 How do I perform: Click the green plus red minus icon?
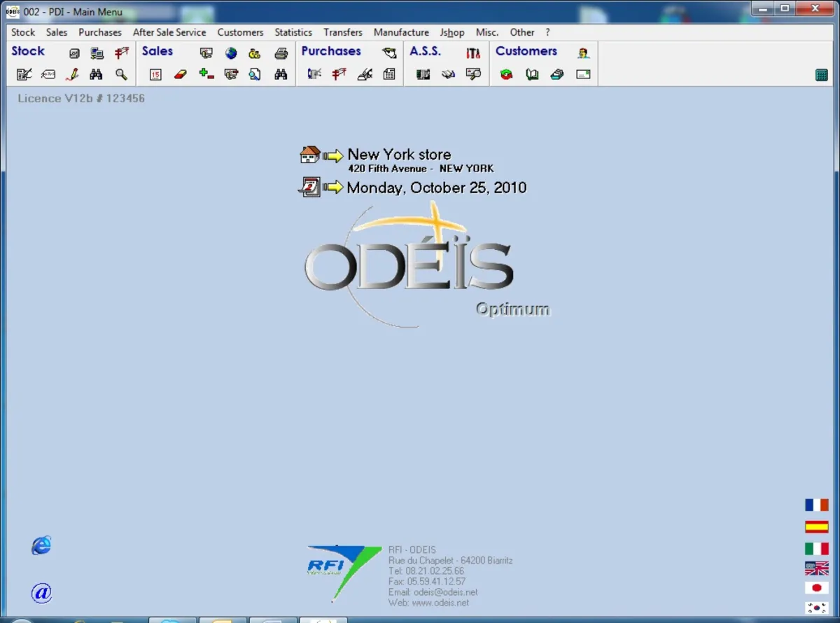point(206,73)
